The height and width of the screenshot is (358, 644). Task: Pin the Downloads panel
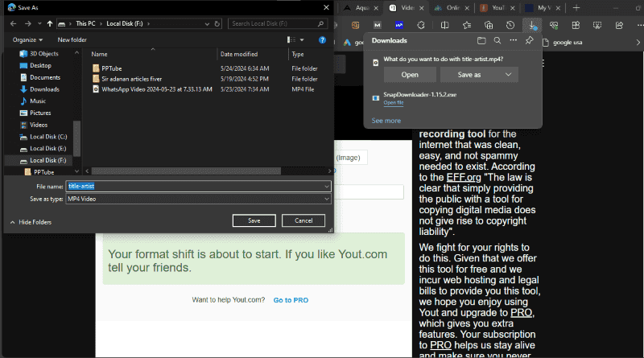[529, 40]
